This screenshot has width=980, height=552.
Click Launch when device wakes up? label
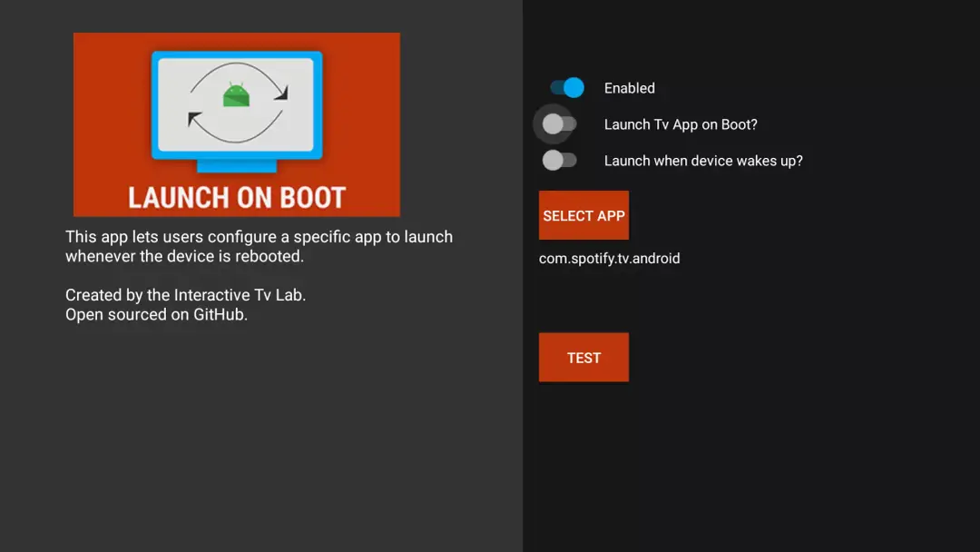point(703,161)
